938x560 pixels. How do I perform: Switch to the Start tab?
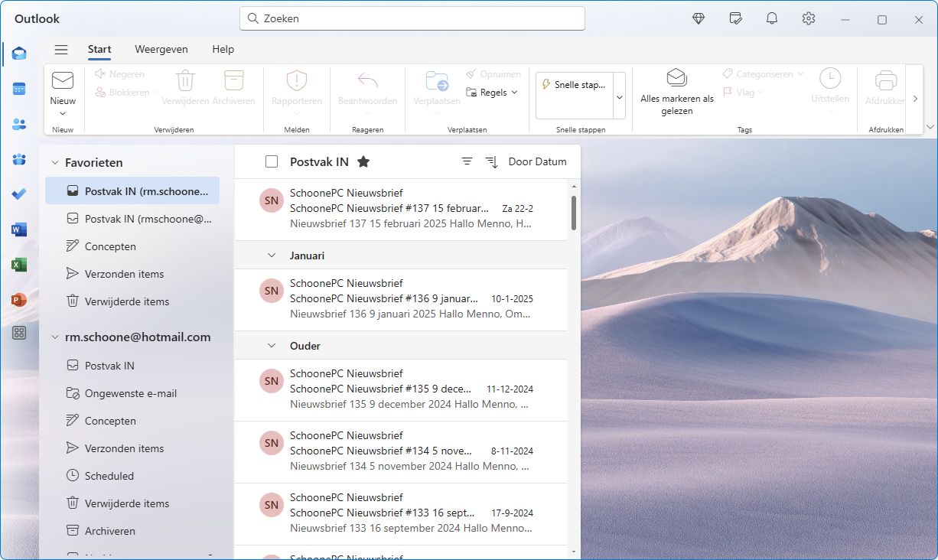point(99,49)
